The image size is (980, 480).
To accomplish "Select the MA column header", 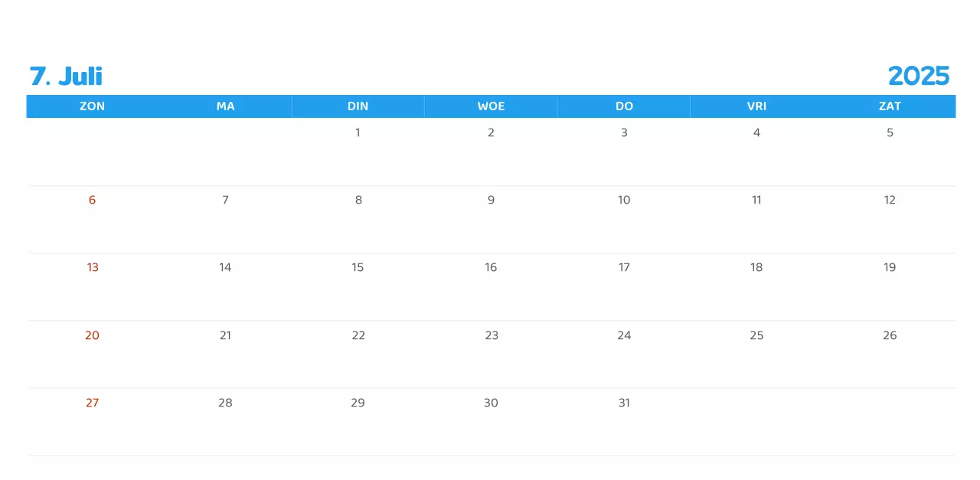I will tap(225, 106).
